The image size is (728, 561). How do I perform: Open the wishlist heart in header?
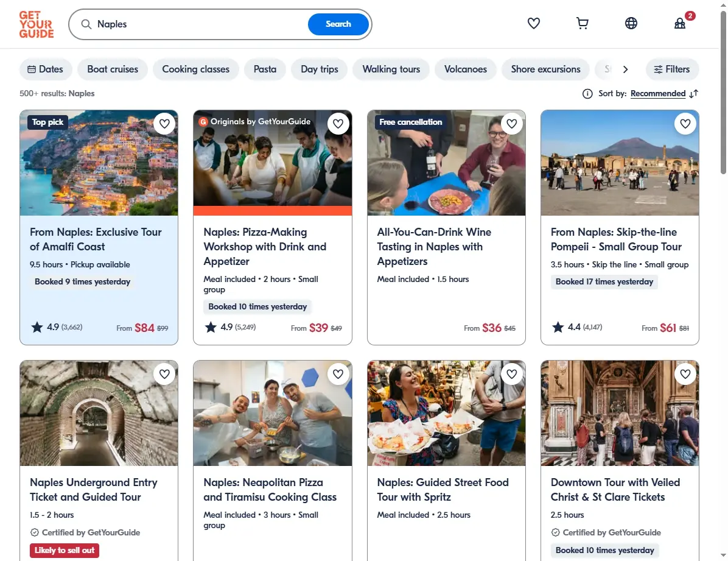(533, 23)
